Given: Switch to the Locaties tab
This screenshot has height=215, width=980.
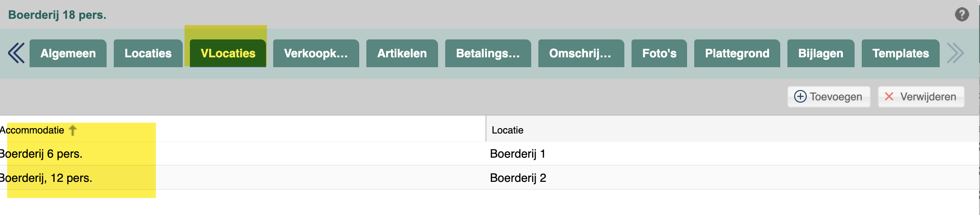Looking at the screenshot, I should coord(148,53).
